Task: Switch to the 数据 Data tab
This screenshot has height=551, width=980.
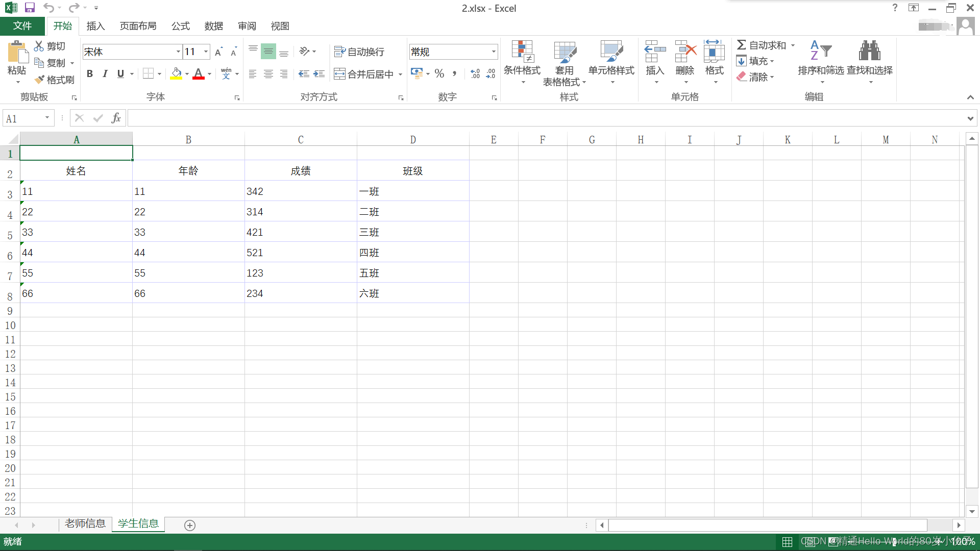Action: (213, 26)
